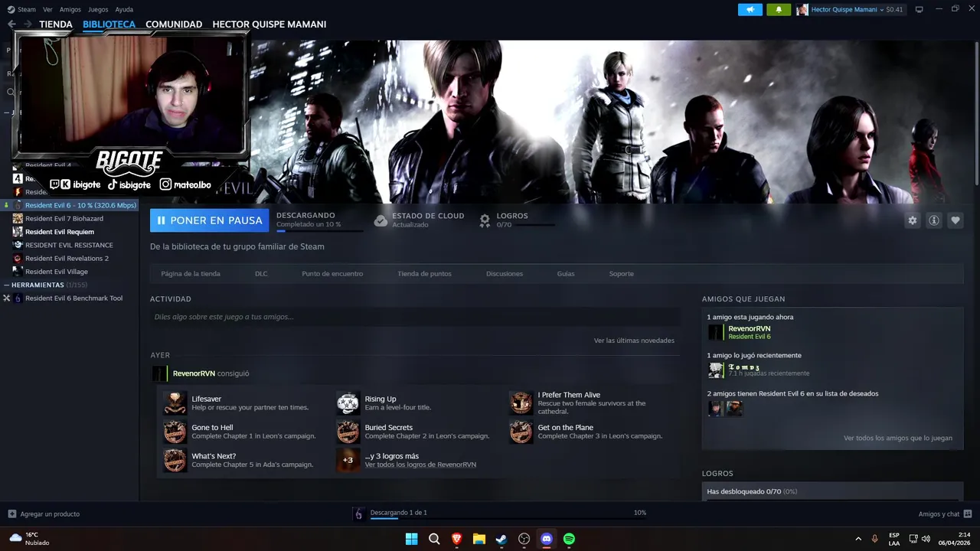Open Punto de encuentro link
This screenshot has width=980, height=551.
[332, 273]
